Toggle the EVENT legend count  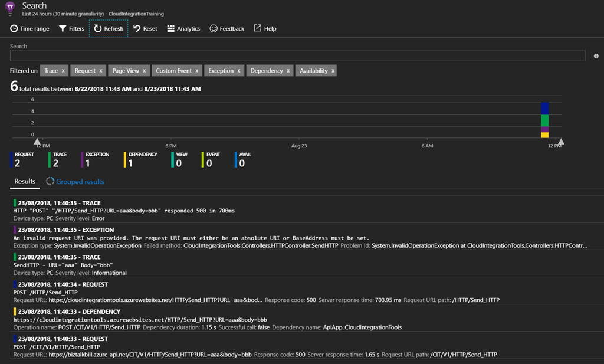211,159
